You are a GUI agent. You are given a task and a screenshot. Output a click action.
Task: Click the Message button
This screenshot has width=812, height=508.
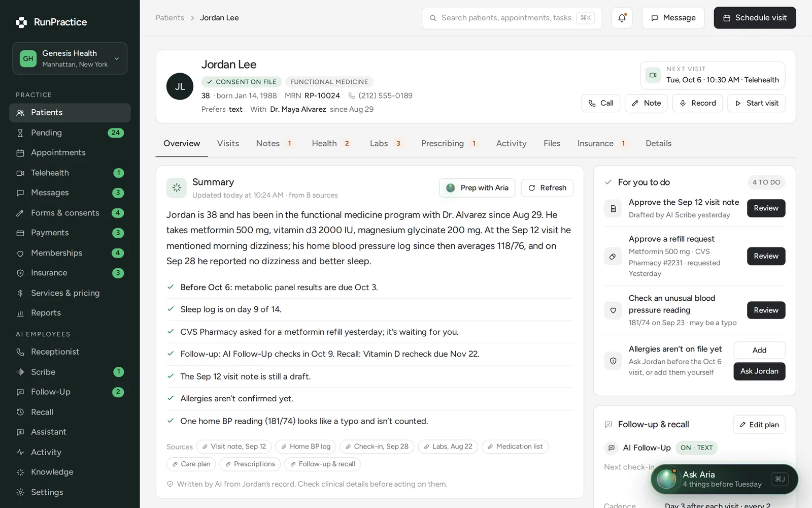point(673,18)
